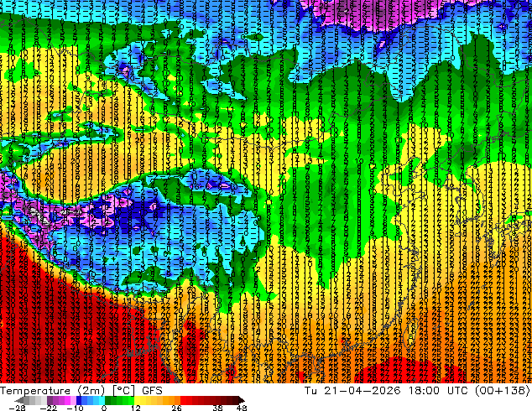The width and height of the screenshot is (532, 411).
Task: Click the "38" legend label
Action: (x=218, y=408)
